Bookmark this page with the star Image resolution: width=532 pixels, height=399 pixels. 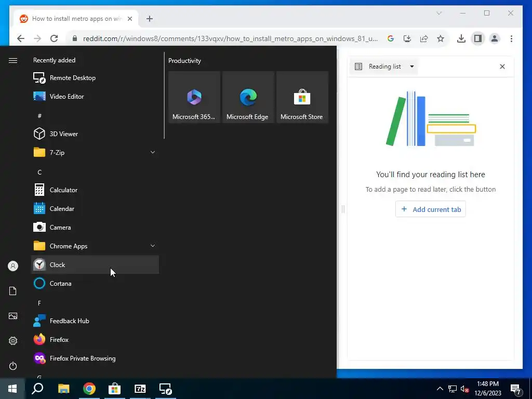pyautogui.click(x=441, y=38)
